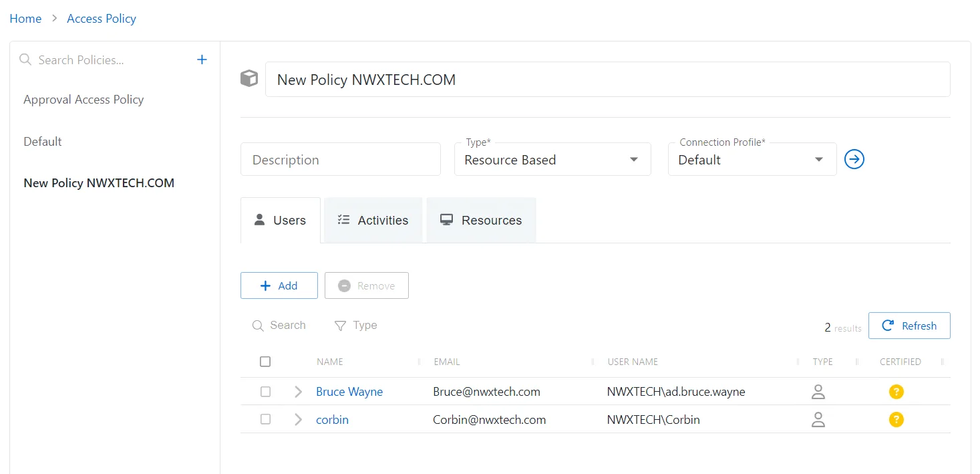Click the email Bruce@nwxtech.com

(x=486, y=392)
